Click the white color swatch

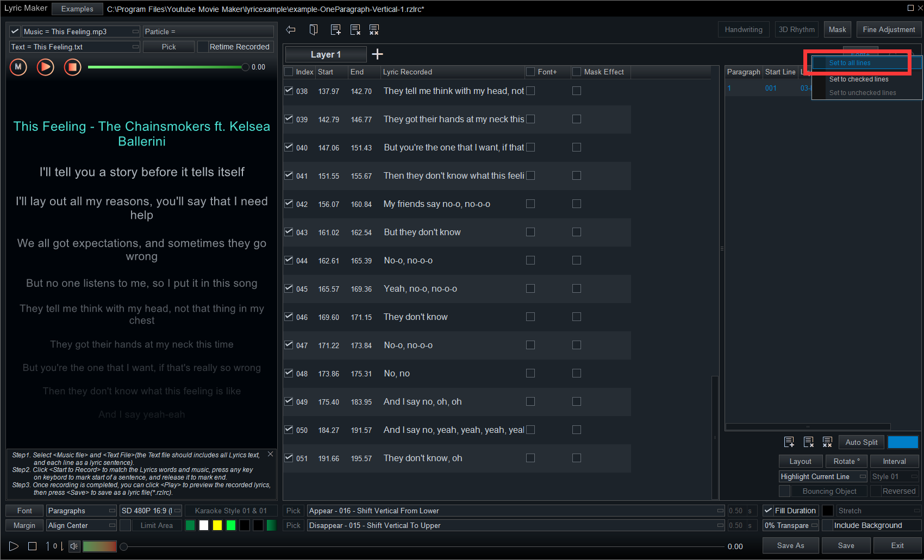click(204, 525)
